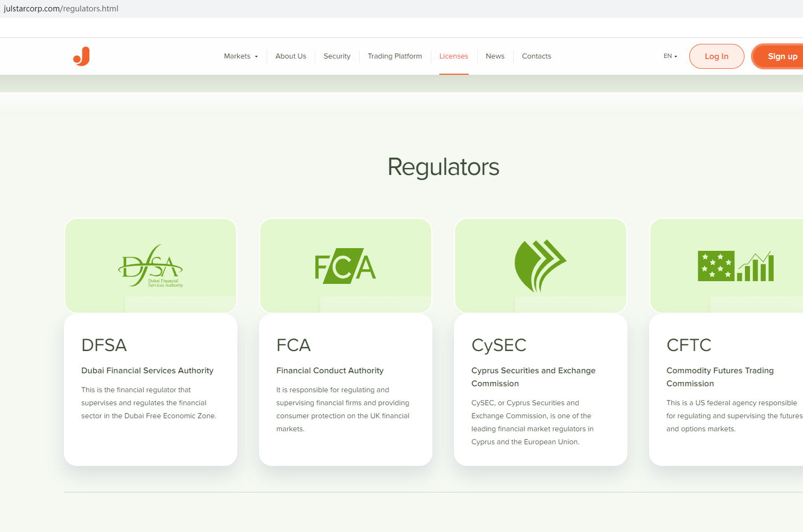Viewport: 803px width, 532px height.
Task: Go to the Security menu item
Action: point(337,56)
